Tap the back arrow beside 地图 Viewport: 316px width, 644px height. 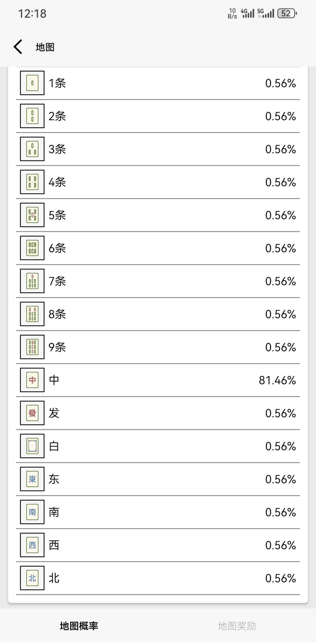coord(18,47)
